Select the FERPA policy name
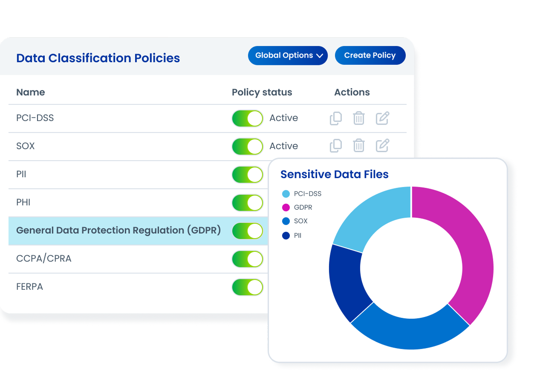 [30, 287]
